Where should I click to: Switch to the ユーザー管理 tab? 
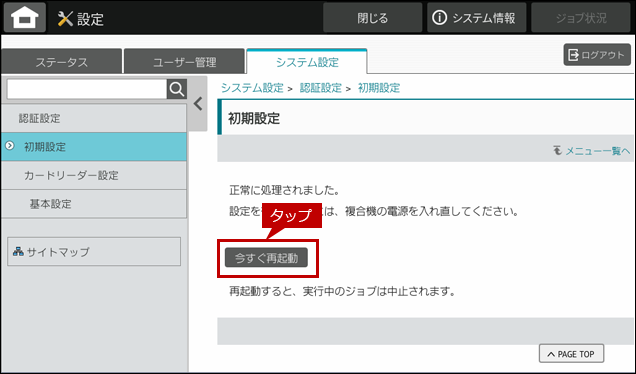185,62
